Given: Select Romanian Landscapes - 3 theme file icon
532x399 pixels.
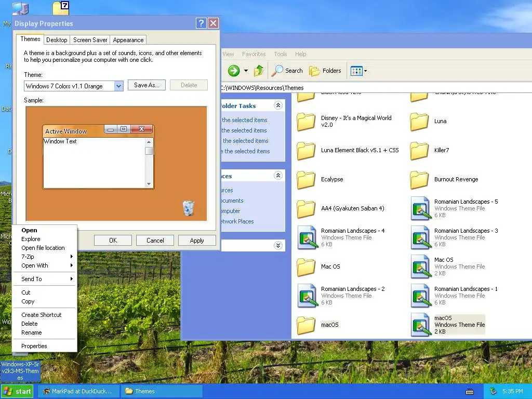Looking at the screenshot, I should 420,237.
